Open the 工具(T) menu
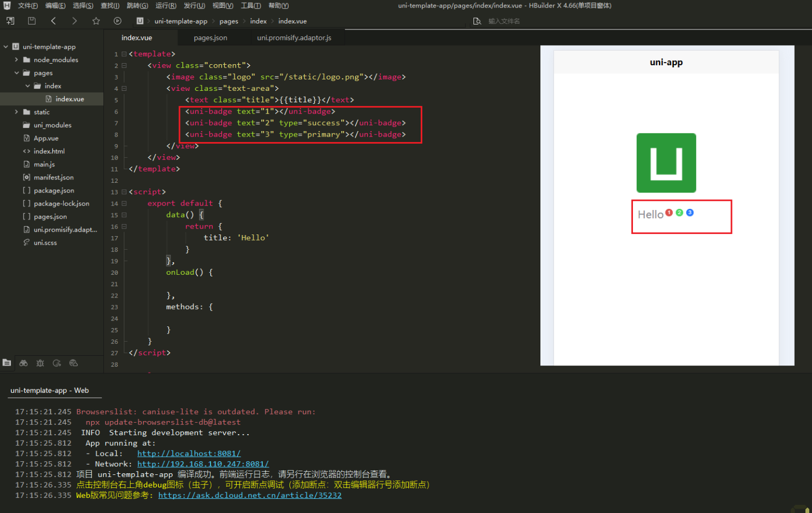This screenshot has height=513, width=812. 251,5
